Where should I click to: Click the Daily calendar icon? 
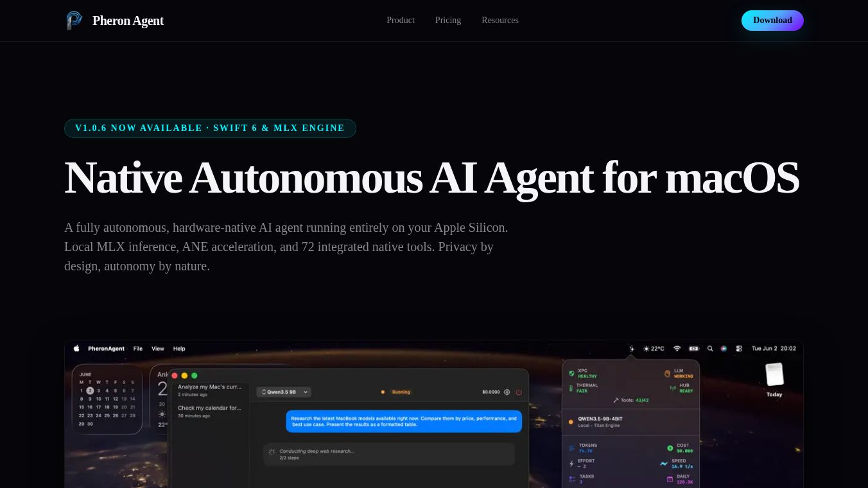pyautogui.click(x=670, y=479)
